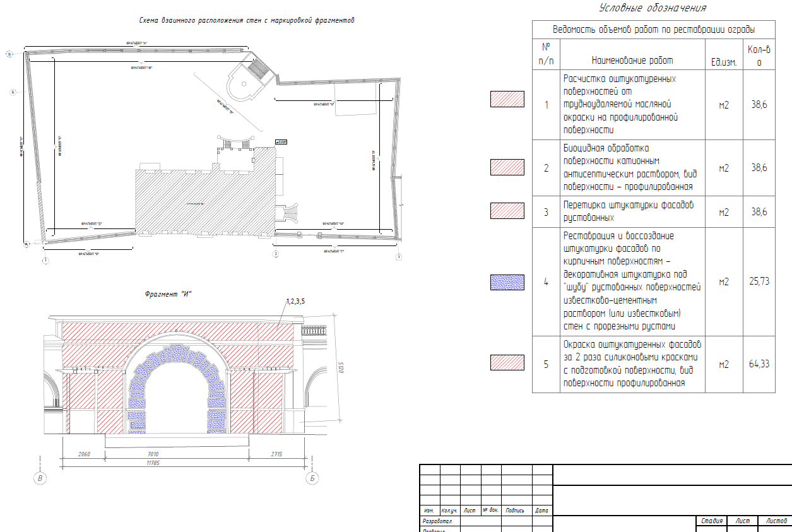Select the "Стадия" title block header
The width and height of the screenshot is (792, 532).
[x=711, y=521]
